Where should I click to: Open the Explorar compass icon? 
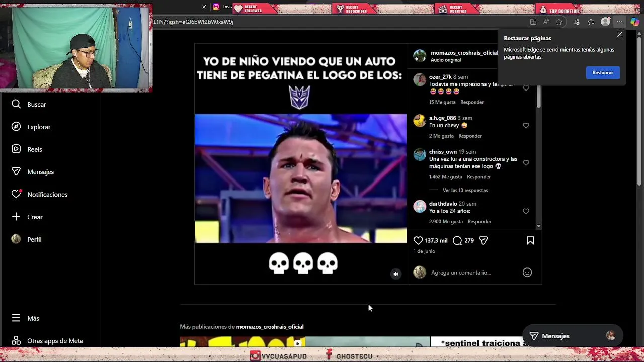tap(16, 127)
